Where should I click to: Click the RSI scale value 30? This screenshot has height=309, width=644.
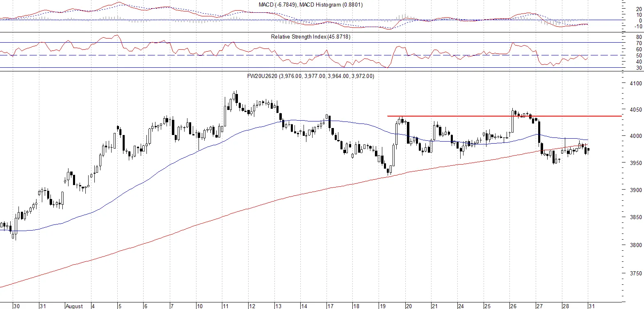pyautogui.click(x=639, y=68)
